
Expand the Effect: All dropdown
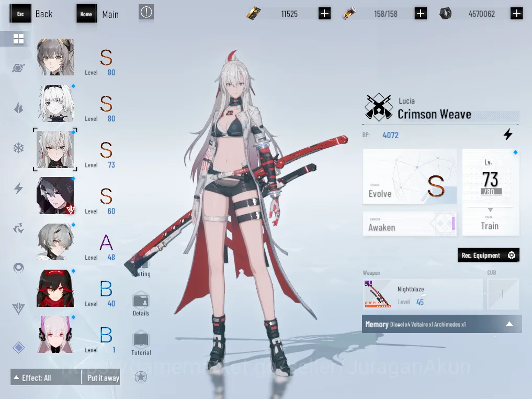click(x=46, y=378)
